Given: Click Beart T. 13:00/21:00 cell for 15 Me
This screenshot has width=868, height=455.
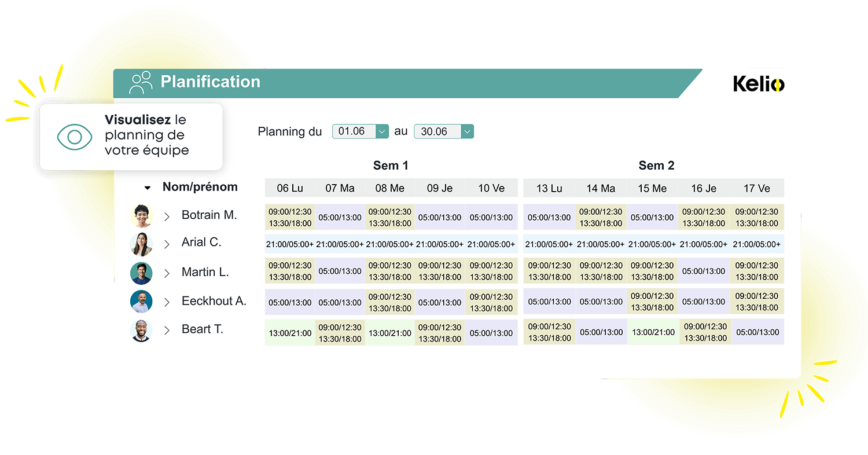Looking at the screenshot, I should (x=653, y=332).
